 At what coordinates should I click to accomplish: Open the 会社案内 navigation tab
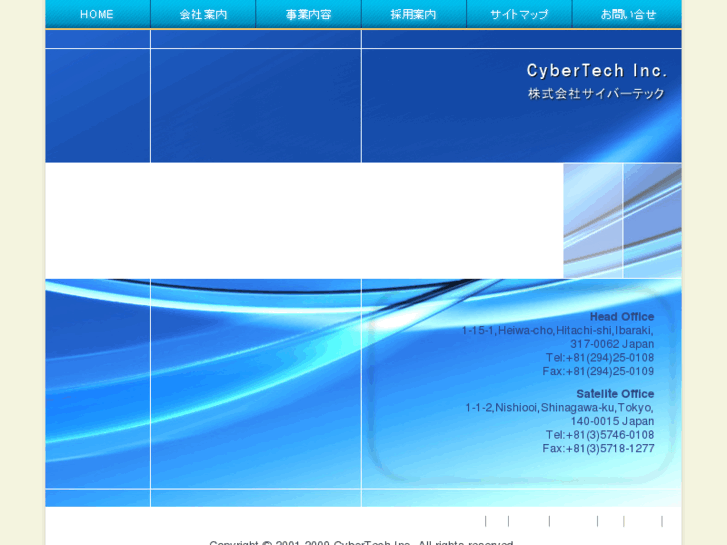coord(203,14)
